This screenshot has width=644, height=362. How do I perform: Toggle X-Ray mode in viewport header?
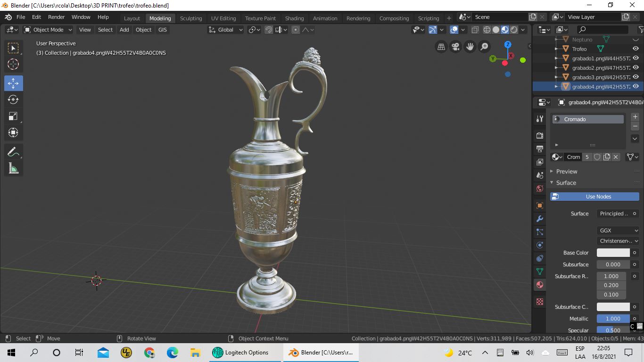tap(475, 30)
